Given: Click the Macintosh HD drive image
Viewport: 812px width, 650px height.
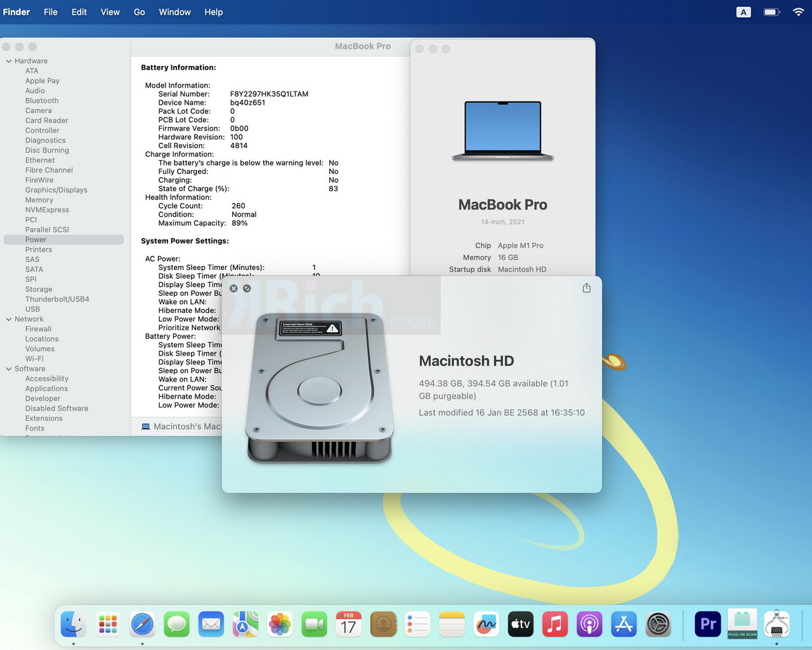Looking at the screenshot, I should [319, 388].
